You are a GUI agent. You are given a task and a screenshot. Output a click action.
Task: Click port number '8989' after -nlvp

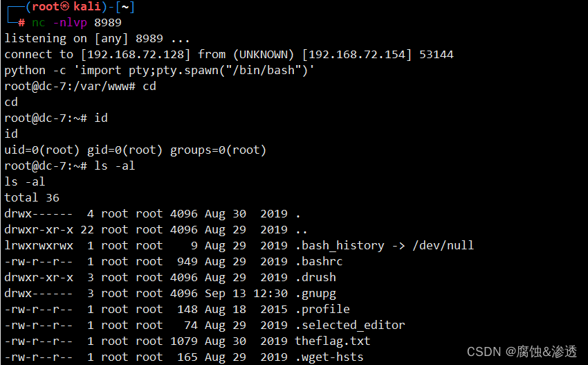pyautogui.click(x=108, y=23)
